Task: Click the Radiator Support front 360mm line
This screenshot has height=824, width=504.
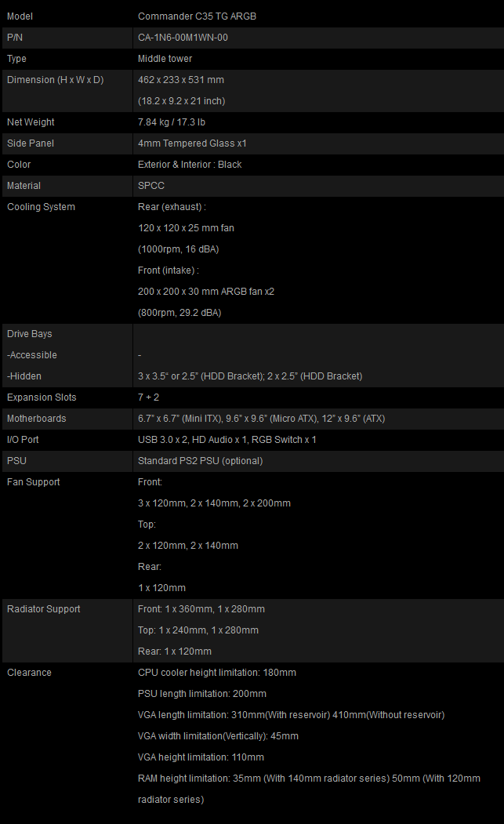Action: tap(201, 609)
